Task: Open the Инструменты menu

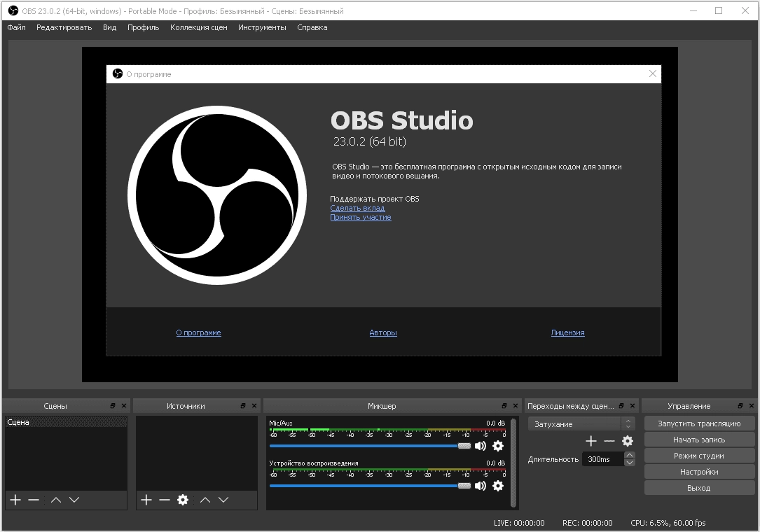Action: point(262,27)
